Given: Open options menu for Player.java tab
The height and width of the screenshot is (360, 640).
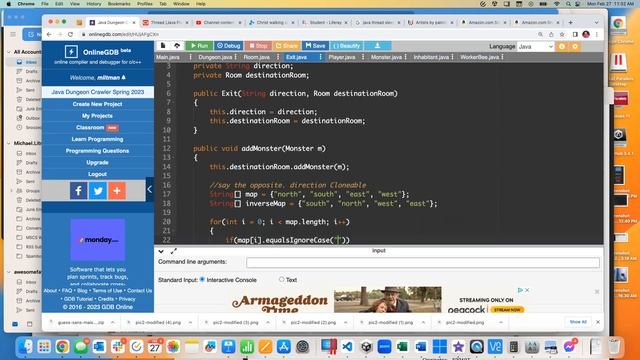Looking at the screenshot, I should pos(363,57).
